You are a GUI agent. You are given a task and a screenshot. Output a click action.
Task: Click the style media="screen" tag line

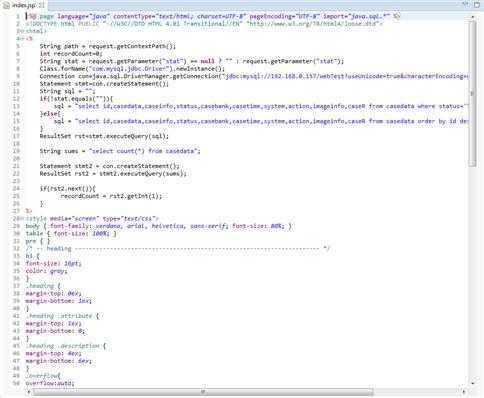(x=92, y=219)
